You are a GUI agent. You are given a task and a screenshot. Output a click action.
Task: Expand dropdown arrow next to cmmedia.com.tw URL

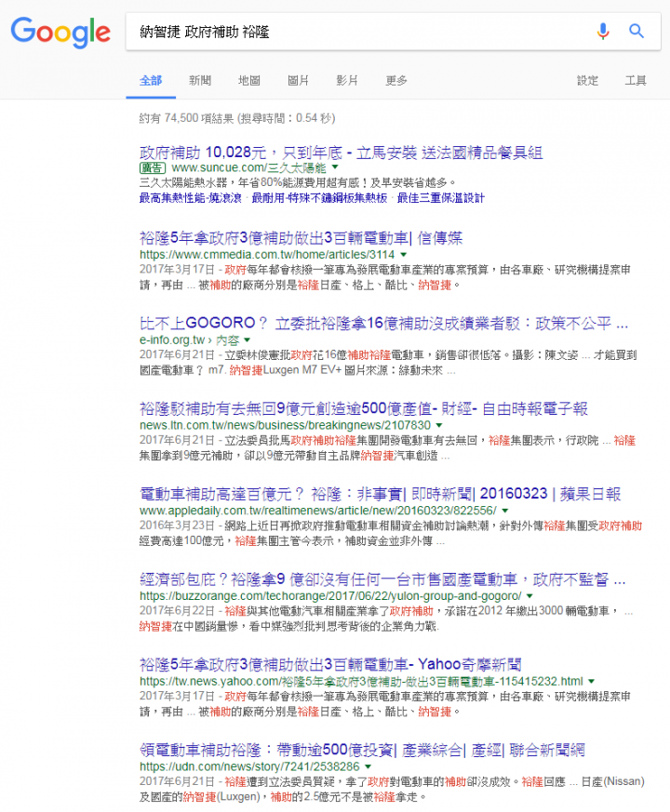(404, 254)
